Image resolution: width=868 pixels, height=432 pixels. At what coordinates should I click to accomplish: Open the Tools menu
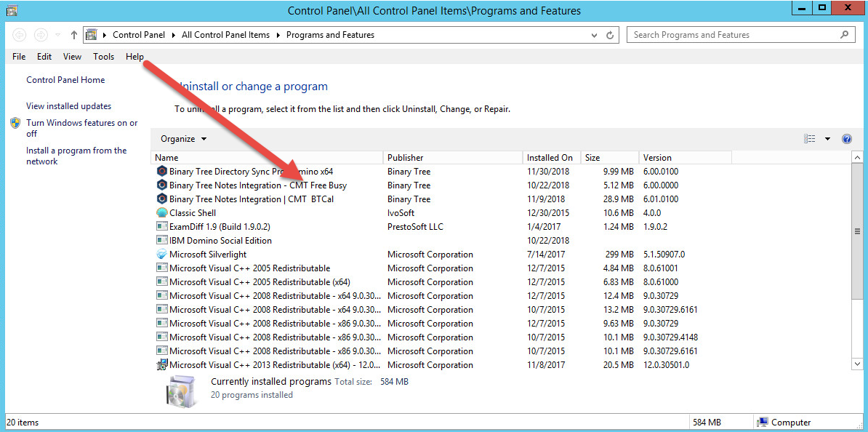(x=103, y=57)
